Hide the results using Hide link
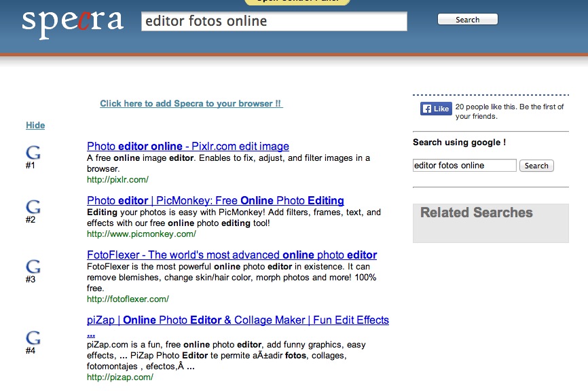The height and width of the screenshot is (391, 588). (35, 125)
